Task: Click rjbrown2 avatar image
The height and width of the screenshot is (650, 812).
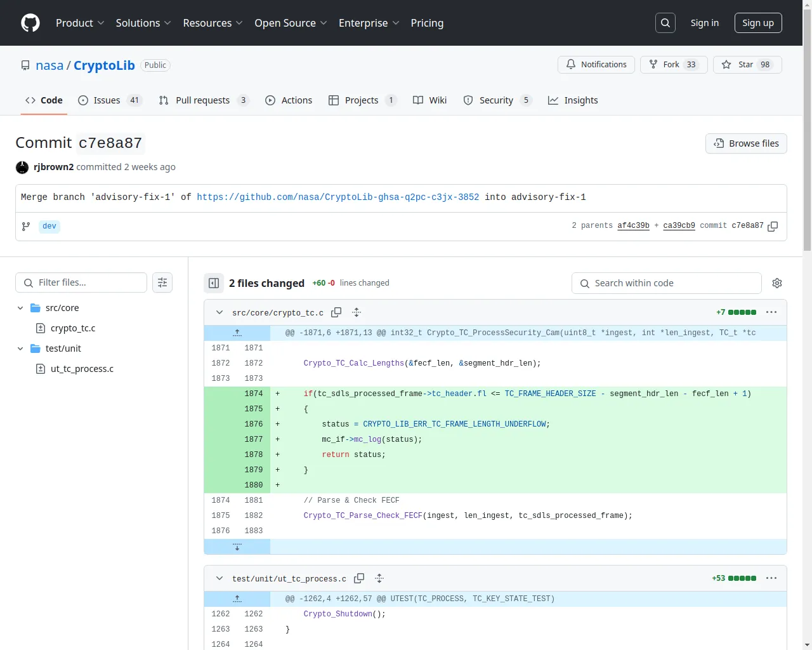Action: coord(22,168)
